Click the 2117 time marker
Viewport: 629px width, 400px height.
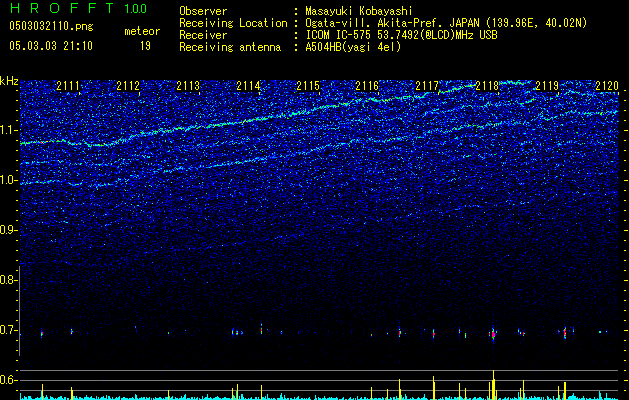tap(427, 86)
